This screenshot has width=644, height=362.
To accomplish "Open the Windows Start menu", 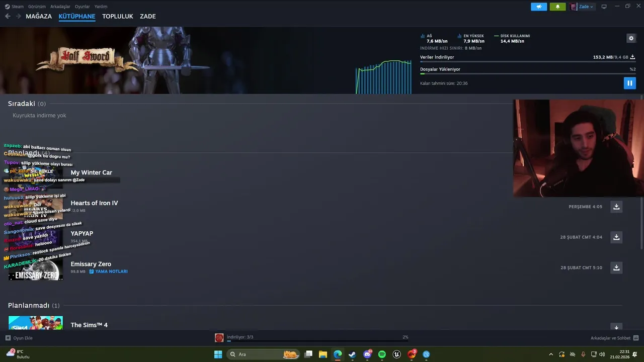I will coord(218,354).
